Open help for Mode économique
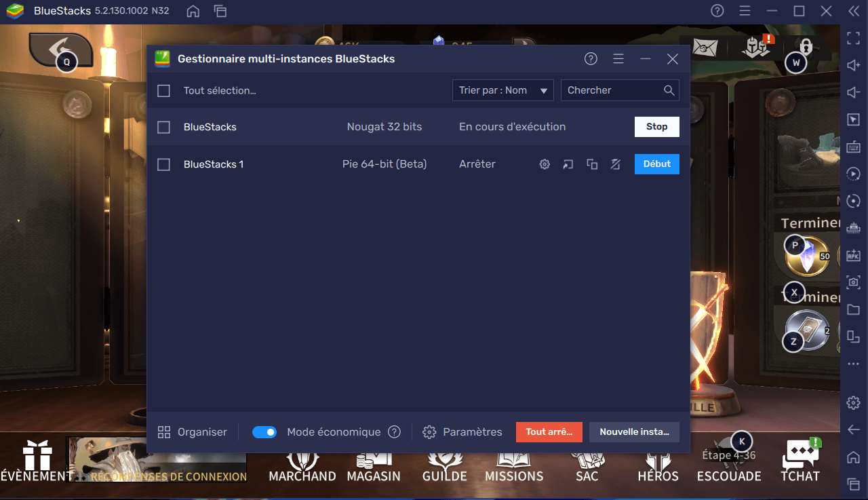 click(x=394, y=432)
